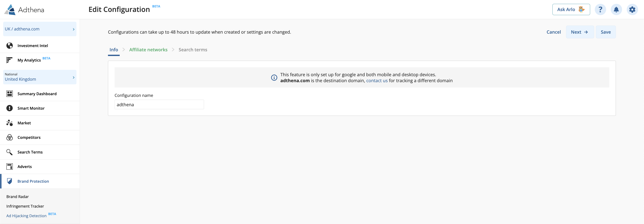Go to the Affiliate networks step
644x224 pixels.
point(148,50)
